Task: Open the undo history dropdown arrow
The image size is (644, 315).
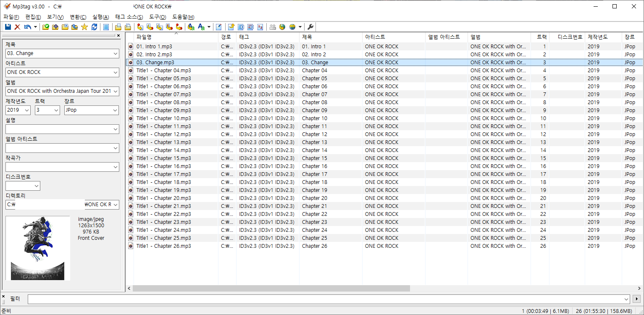Action: (35, 27)
